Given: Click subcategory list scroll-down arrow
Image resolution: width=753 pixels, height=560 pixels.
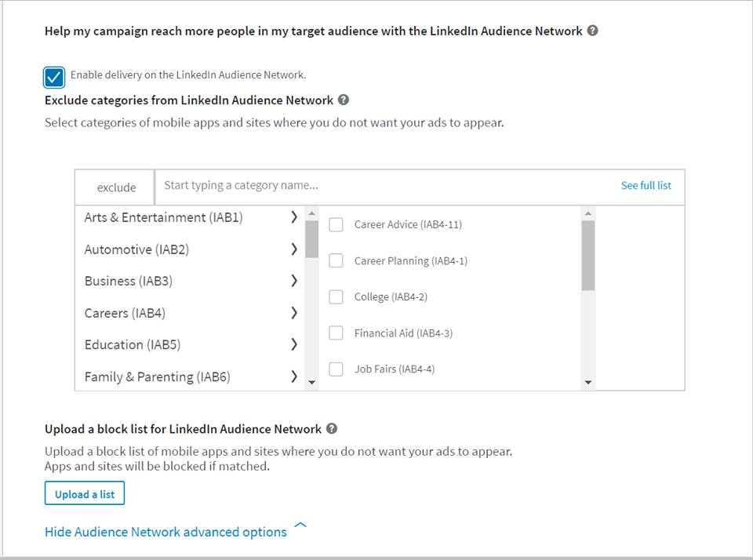Looking at the screenshot, I should (588, 383).
